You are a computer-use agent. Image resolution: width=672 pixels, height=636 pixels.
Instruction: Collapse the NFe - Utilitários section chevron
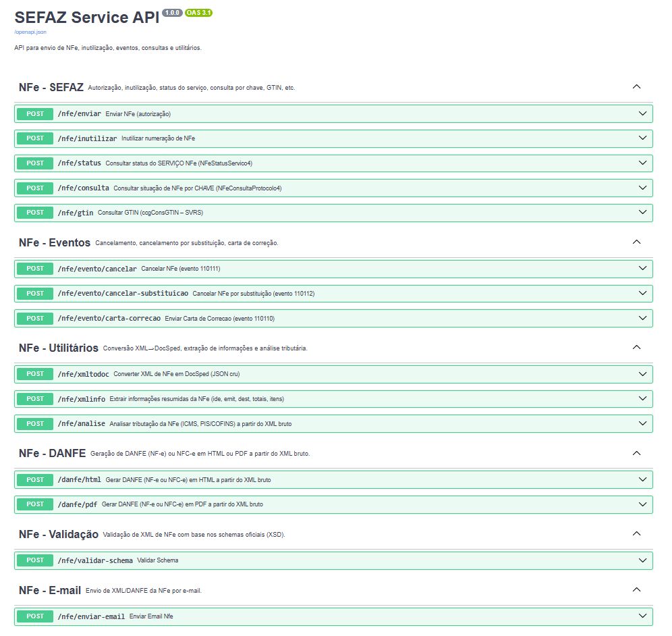[x=636, y=347]
